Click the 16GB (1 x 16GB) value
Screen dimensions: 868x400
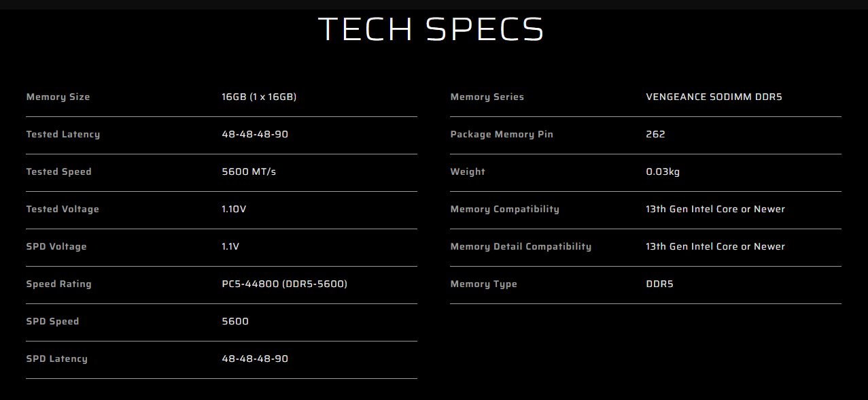tap(259, 97)
